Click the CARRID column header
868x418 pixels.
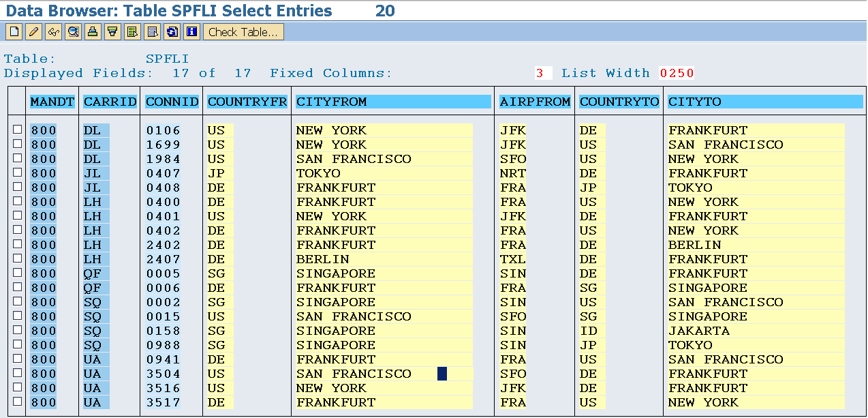click(110, 102)
